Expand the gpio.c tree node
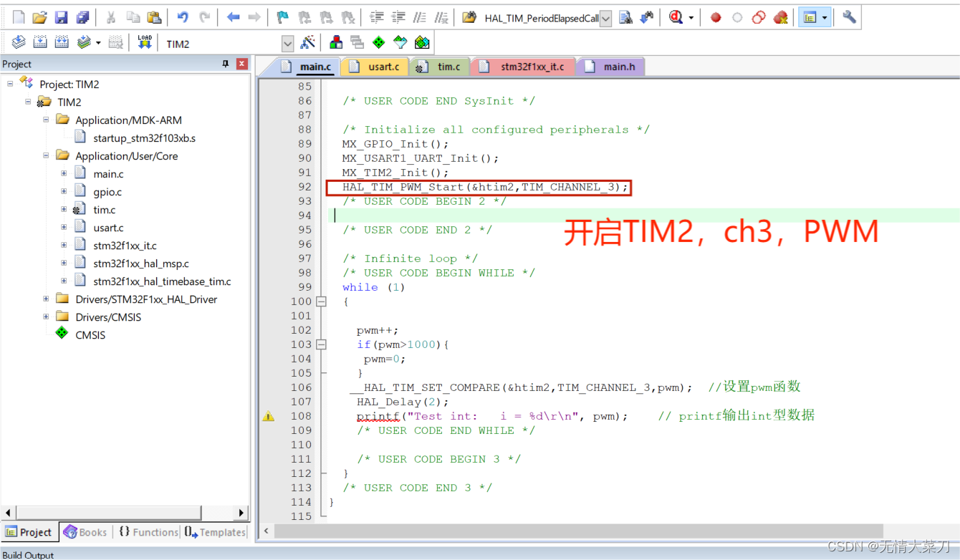 pos(64,191)
